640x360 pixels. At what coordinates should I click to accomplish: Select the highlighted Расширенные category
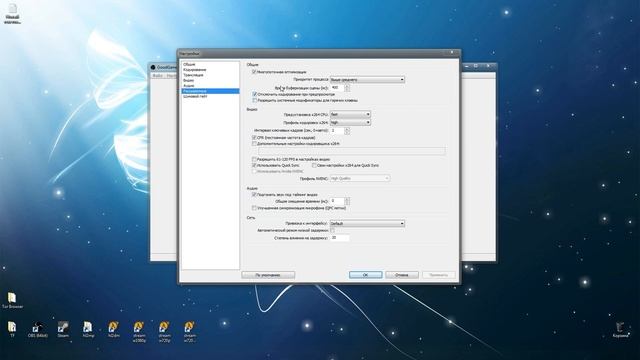point(210,91)
